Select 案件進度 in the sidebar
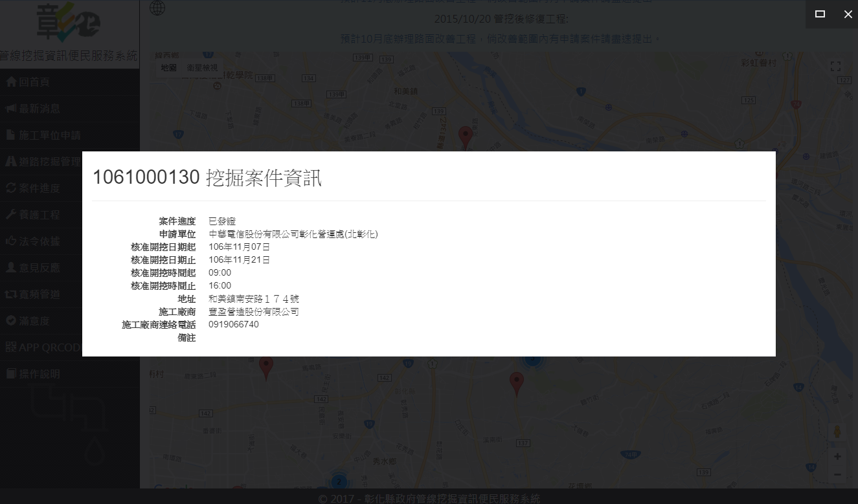Viewport: 858px width, 504px height. [69, 188]
